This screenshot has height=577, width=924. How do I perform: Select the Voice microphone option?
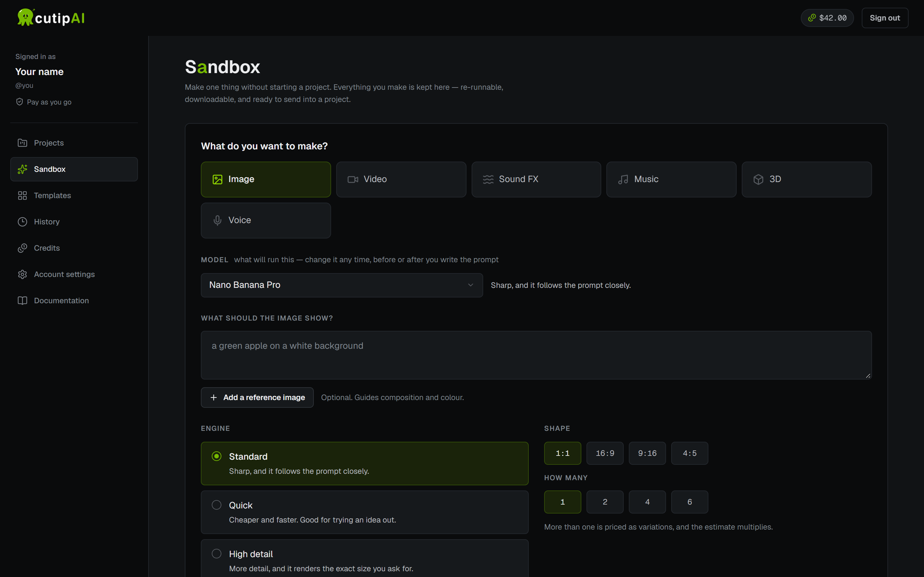pos(266,221)
